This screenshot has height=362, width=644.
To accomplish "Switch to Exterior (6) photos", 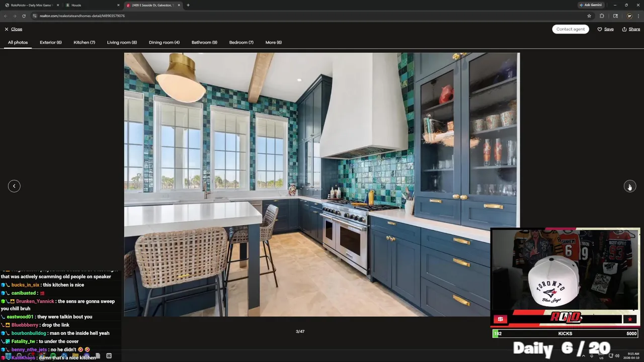I will tap(51, 42).
